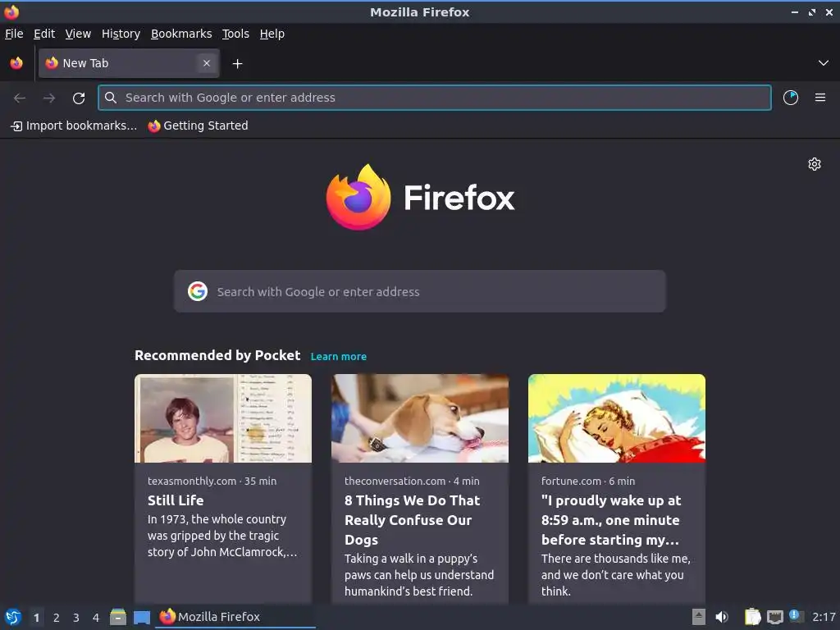Switch to workspace 3
The height and width of the screenshot is (630, 840).
[x=76, y=618]
